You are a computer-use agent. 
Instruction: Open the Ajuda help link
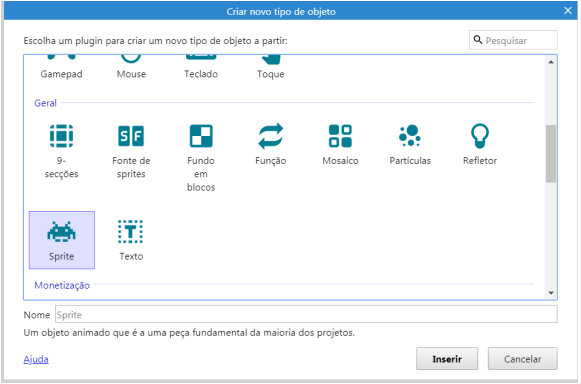(x=36, y=359)
